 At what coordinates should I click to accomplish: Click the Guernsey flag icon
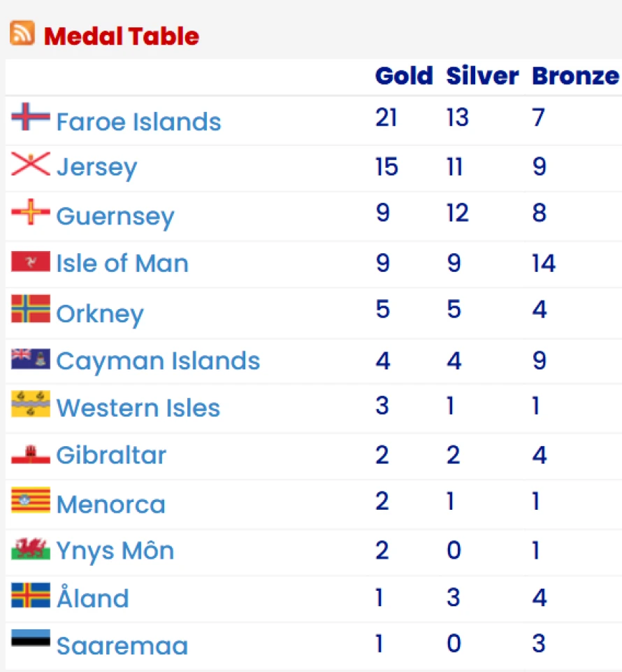[31, 212]
